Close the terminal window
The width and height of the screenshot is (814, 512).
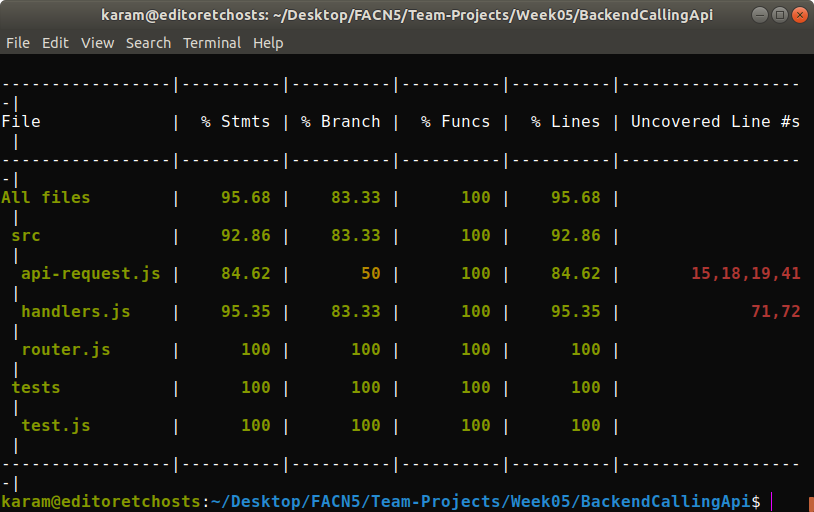point(800,15)
